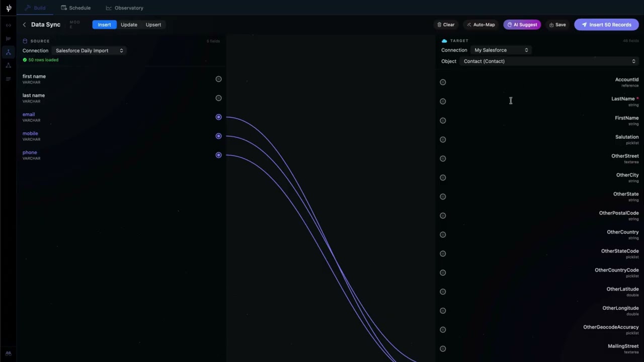644x362 pixels.
Task: Open the stacked lines sidebar icon
Action: 8,79
